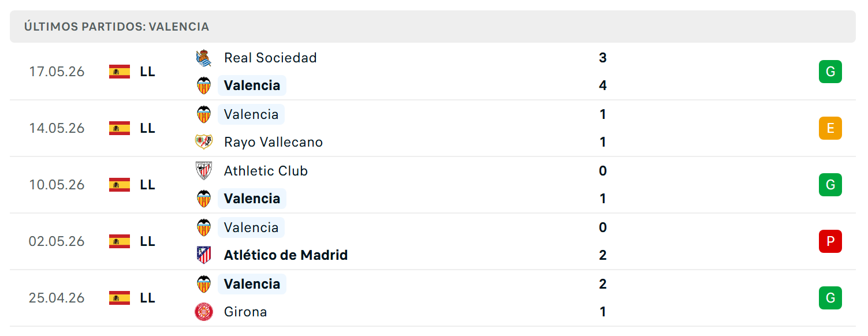This screenshot has width=868, height=336.
Task: Click Spain flag on 14.05.26 row
Action: tap(120, 128)
